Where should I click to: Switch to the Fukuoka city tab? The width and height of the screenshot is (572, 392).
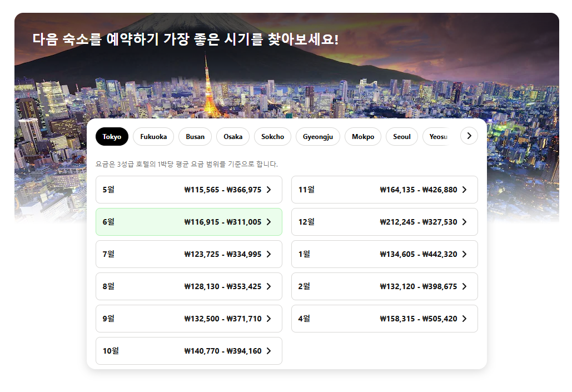(153, 136)
